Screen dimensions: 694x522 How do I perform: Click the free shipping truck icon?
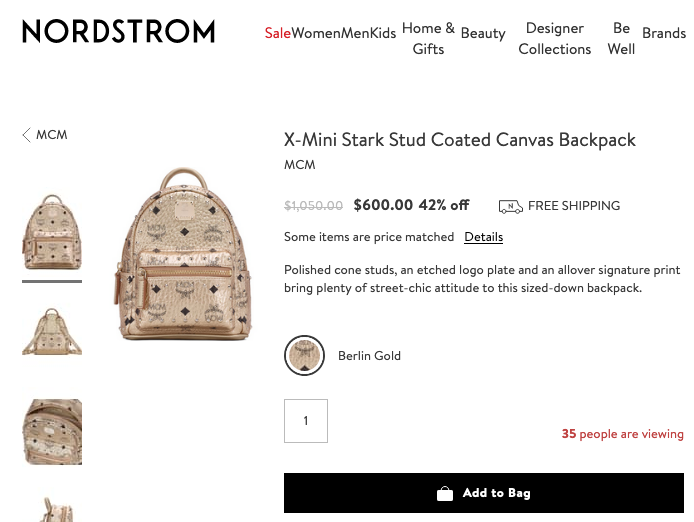(x=510, y=206)
